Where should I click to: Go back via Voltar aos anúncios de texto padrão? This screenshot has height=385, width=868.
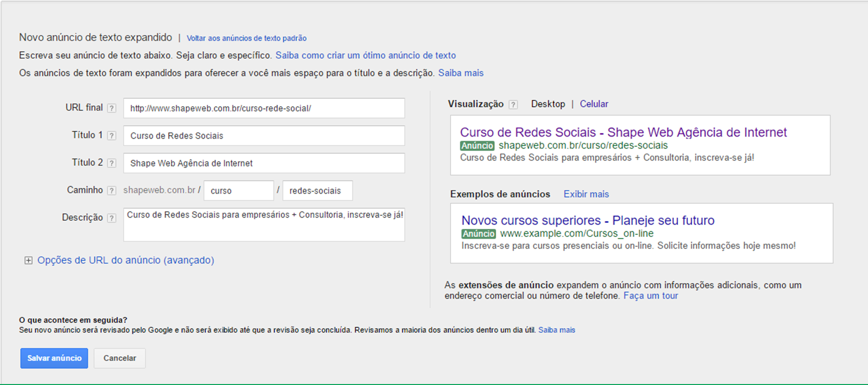(246, 38)
